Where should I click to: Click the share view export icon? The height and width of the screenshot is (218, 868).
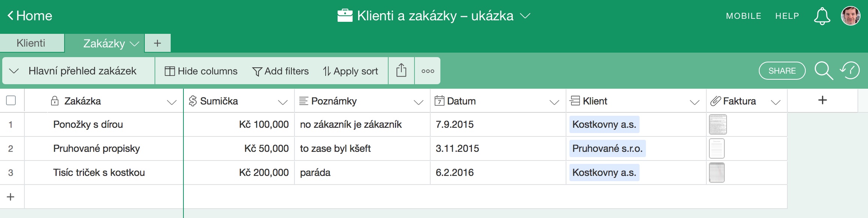pos(401,71)
